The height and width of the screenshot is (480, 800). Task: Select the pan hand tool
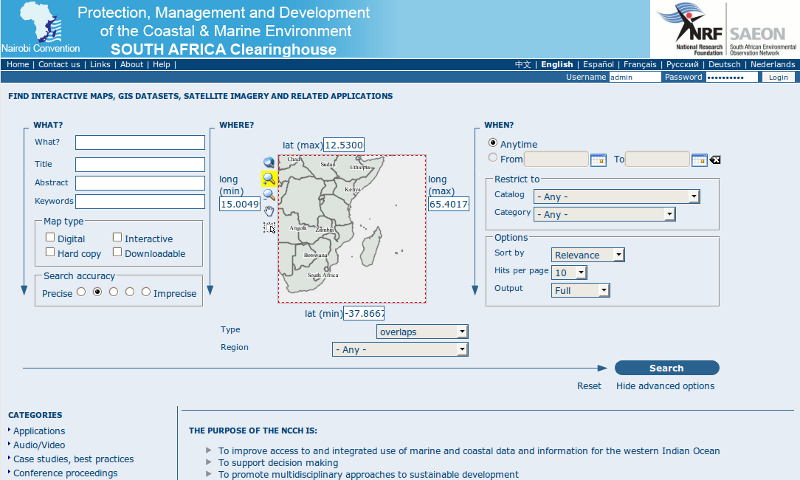click(269, 211)
